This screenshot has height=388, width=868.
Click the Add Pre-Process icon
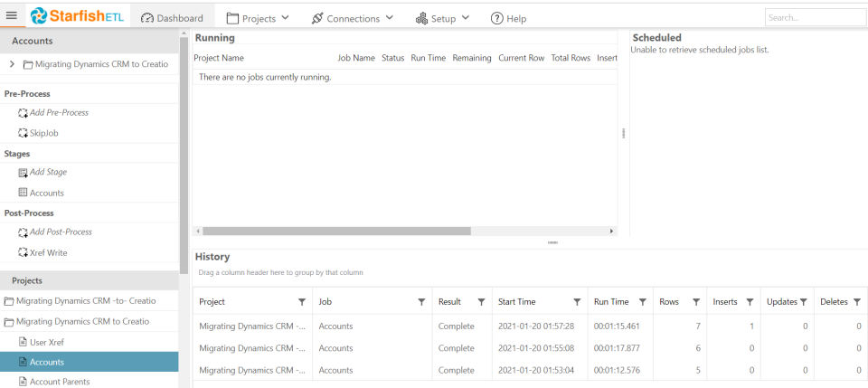point(23,113)
